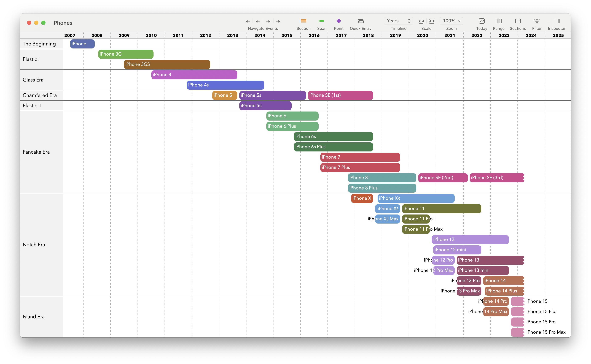Open the Years timeline unit dropdown
Image resolution: width=591 pixels, height=364 pixels.
[399, 21]
